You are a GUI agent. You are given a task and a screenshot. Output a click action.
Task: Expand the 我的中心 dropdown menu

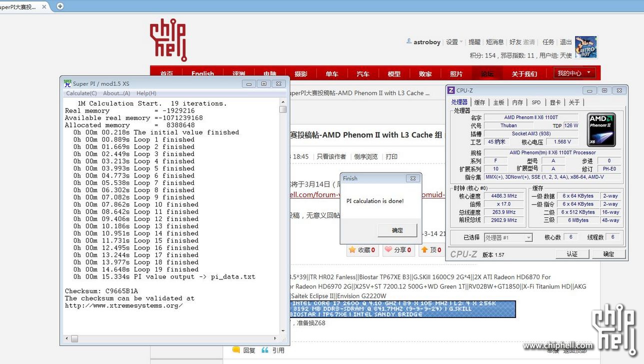click(575, 73)
